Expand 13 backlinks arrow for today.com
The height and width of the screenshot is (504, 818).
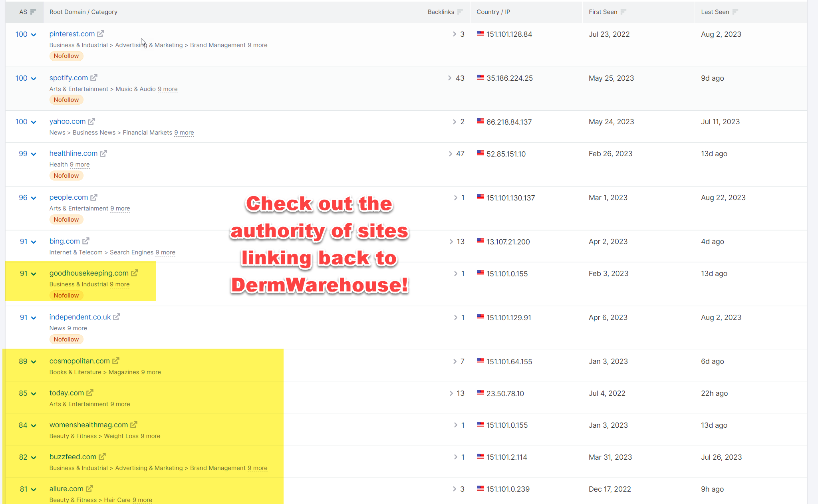pos(451,393)
